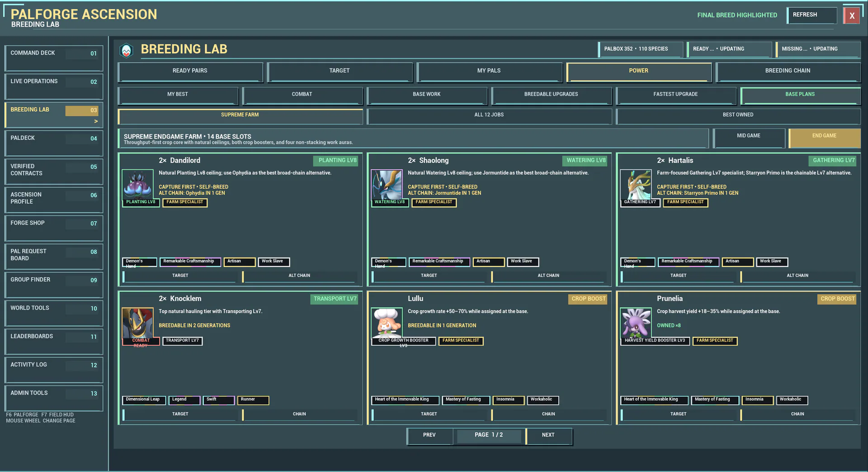Switch to the My Pals tab
The width and height of the screenshot is (868, 472).
(x=489, y=72)
